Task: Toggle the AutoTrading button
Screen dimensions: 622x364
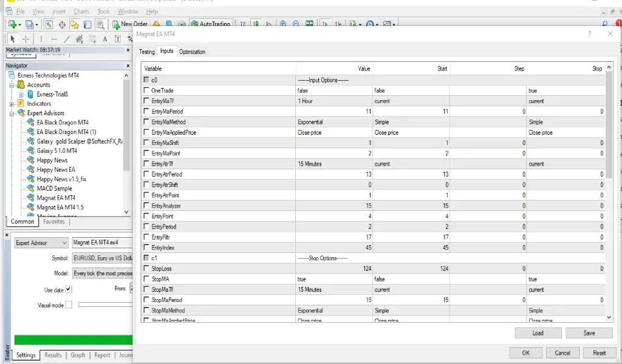Action: click(210, 24)
